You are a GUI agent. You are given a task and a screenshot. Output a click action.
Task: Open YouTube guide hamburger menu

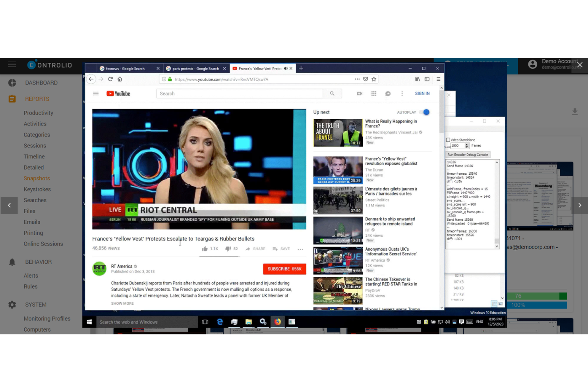[96, 94]
